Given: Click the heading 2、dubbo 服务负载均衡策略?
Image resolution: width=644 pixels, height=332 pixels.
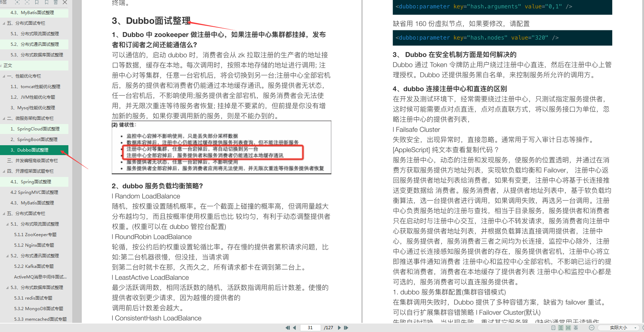Looking at the screenshot, I should (x=157, y=186).
